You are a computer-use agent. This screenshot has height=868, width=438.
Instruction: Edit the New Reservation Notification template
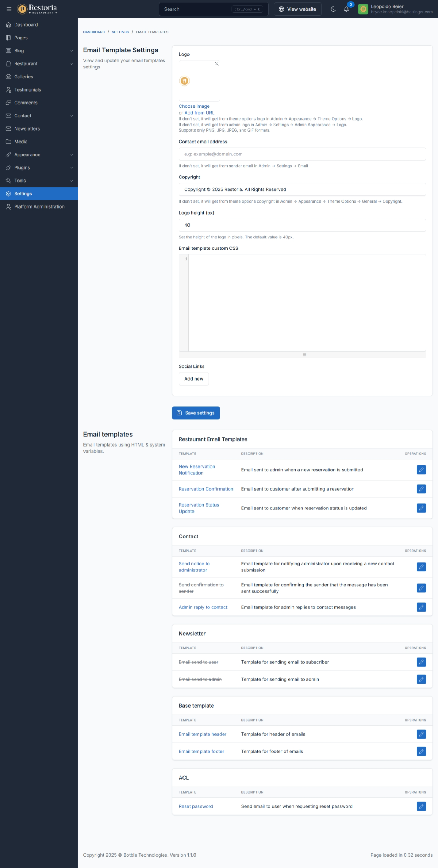point(421,470)
